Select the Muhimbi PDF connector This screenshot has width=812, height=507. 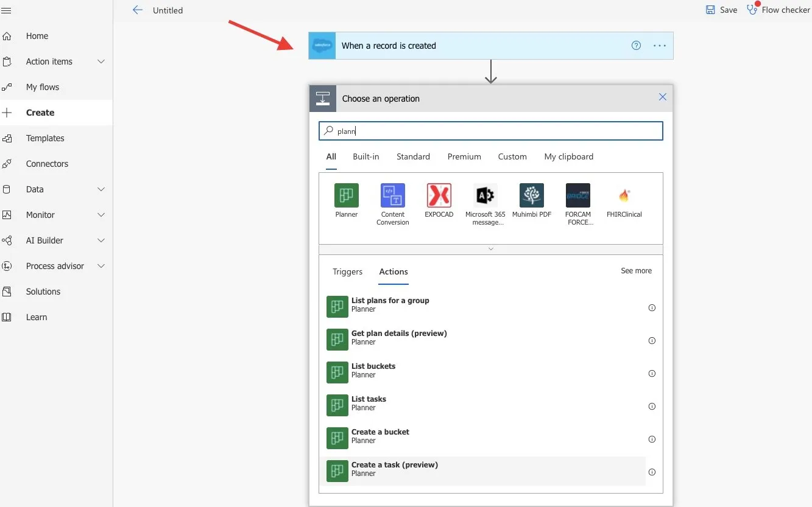point(532,195)
